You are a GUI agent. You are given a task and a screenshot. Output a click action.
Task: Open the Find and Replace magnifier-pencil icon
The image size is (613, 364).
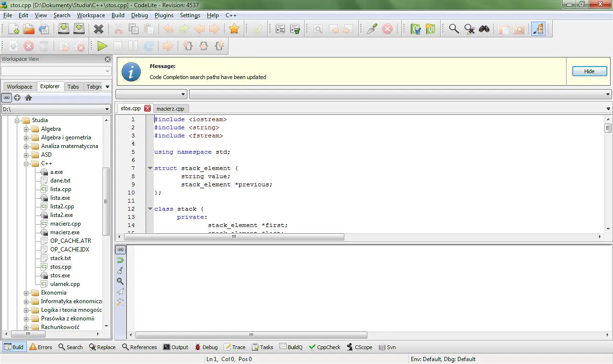tap(469, 29)
